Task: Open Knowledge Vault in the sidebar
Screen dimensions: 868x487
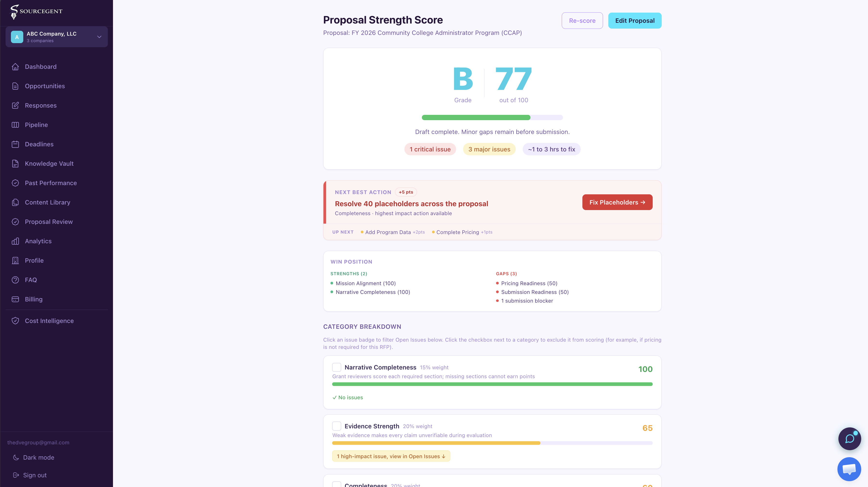Action: pos(56,164)
